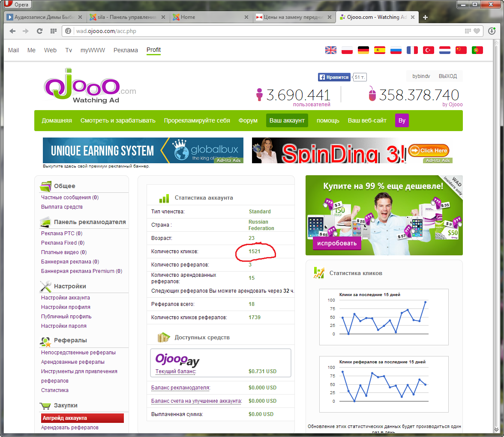Click the испробовать button in promo
The width and height of the screenshot is (504, 437).
(337, 243)
